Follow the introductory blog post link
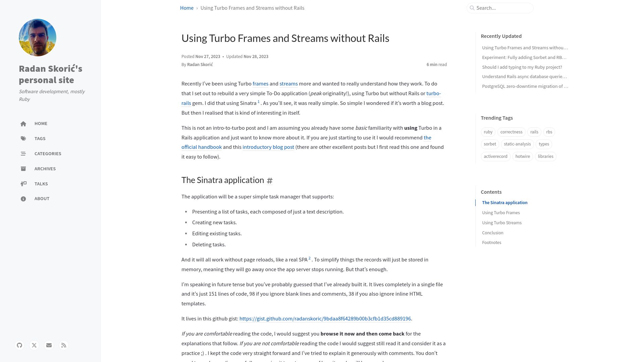This screenshot has height=362, width=644. coord(268,147)
